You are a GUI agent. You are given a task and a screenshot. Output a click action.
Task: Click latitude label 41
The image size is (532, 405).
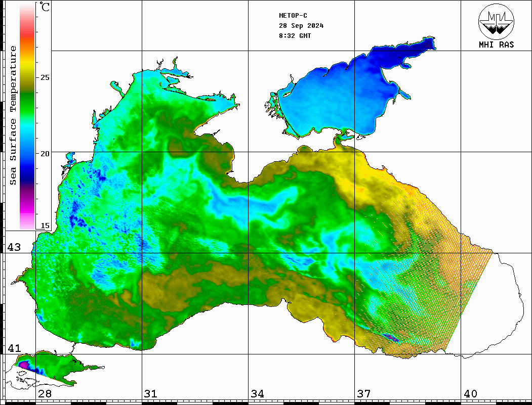point(14,348)
